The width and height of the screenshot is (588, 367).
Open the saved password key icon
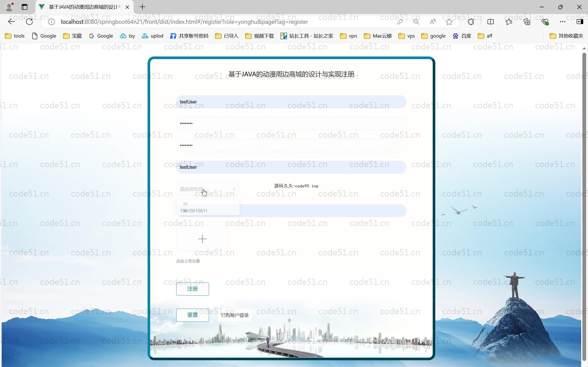[400, 22]
